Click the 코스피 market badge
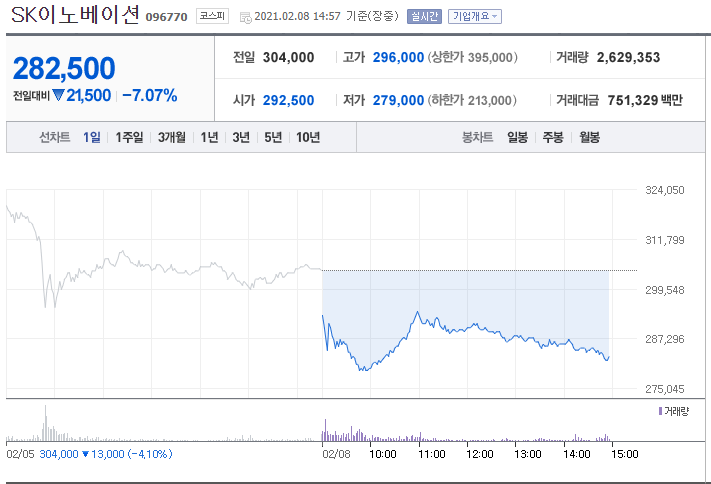Screen dimensions: 711x484 click(x=211, y=16)
